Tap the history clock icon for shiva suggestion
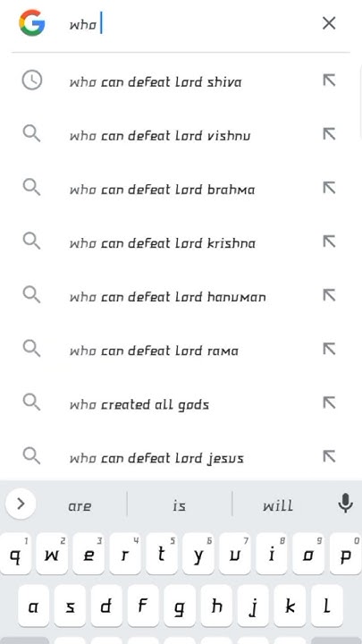 tap(32, 80)
